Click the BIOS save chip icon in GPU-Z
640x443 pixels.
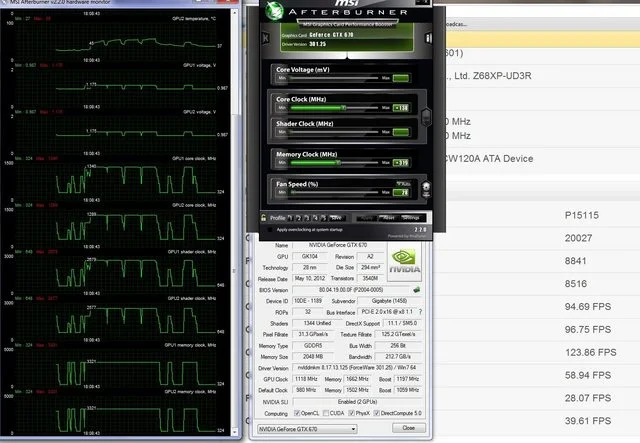pos(416,290)
